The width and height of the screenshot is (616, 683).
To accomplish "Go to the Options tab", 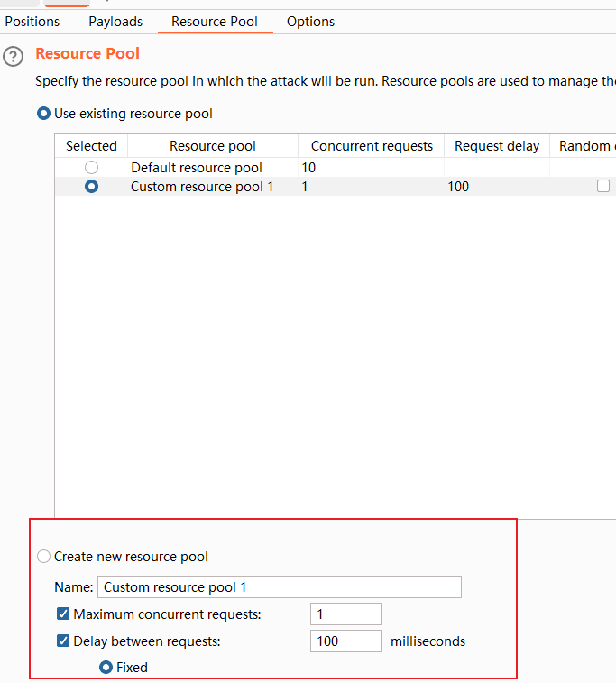I will 310,22.
